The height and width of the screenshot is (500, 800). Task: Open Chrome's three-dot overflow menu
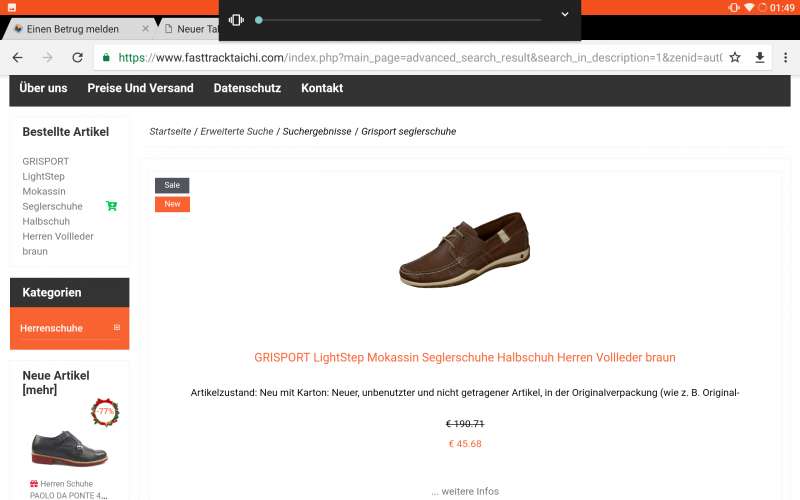pos(785,58)
